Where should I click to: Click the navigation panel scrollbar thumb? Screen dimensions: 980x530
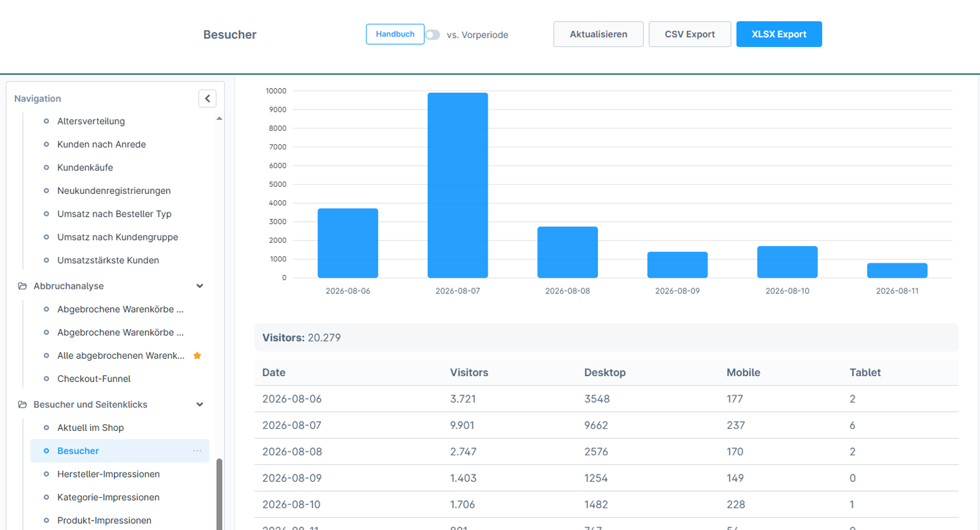219,494
